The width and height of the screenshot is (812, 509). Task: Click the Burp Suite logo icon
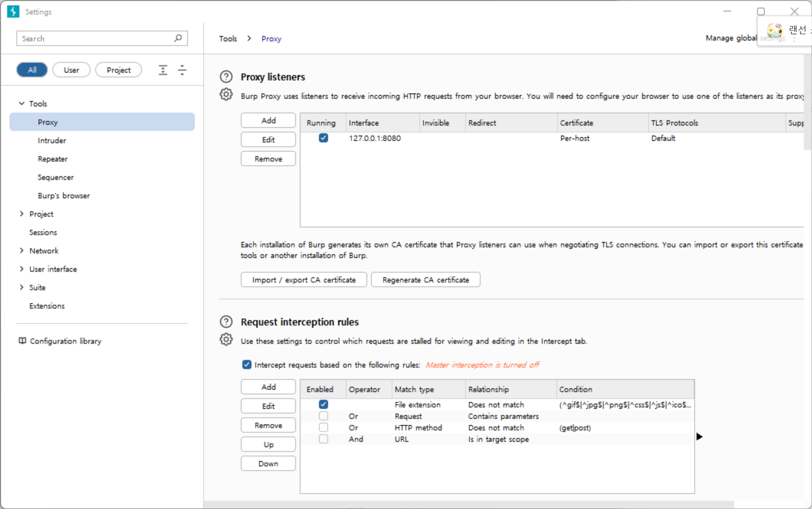(x=13, y=11)
